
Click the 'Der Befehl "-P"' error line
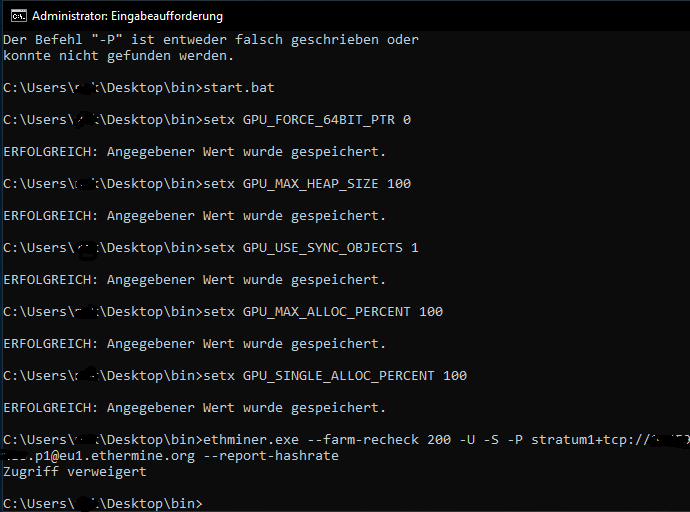click(x=211, y=40)
